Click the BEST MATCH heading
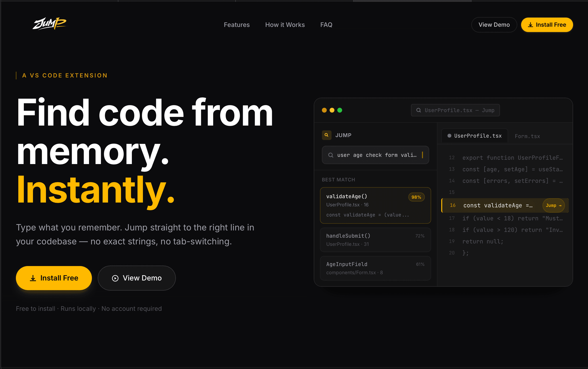The width and height of the screenshot is (588, 369). [x=338, y=180]
